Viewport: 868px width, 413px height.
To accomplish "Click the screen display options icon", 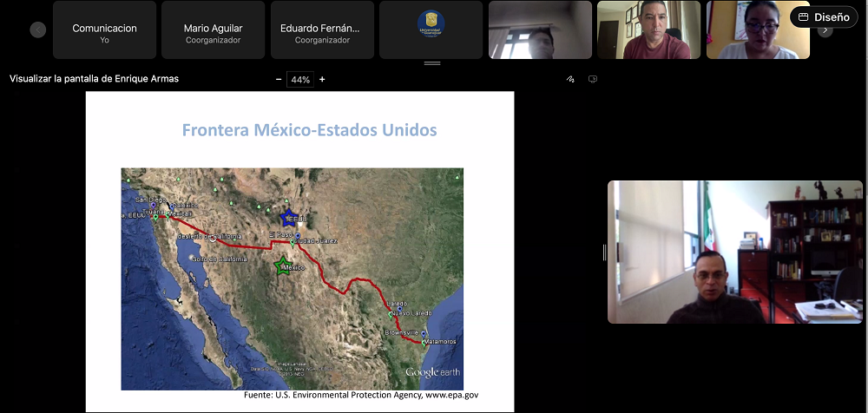I will [x=593, y=79].
